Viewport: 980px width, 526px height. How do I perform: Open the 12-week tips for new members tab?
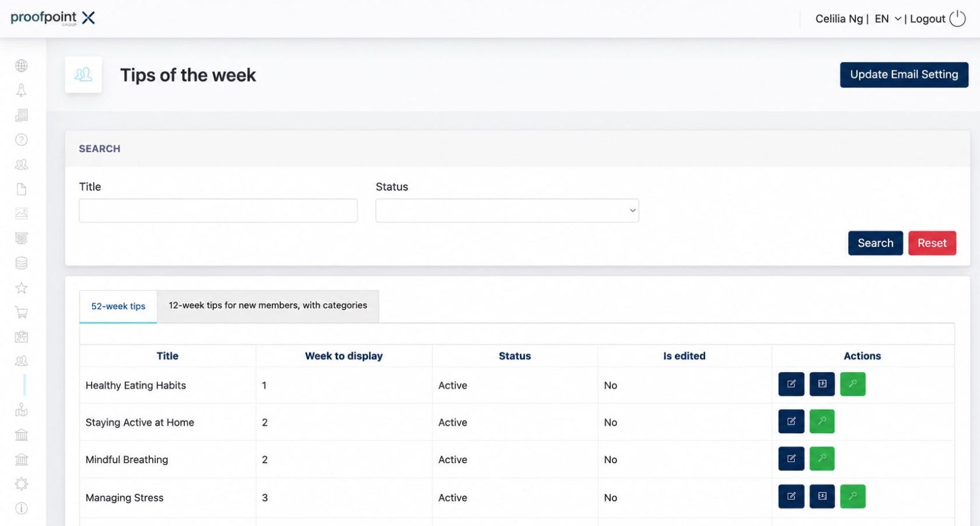coord(268,306)
